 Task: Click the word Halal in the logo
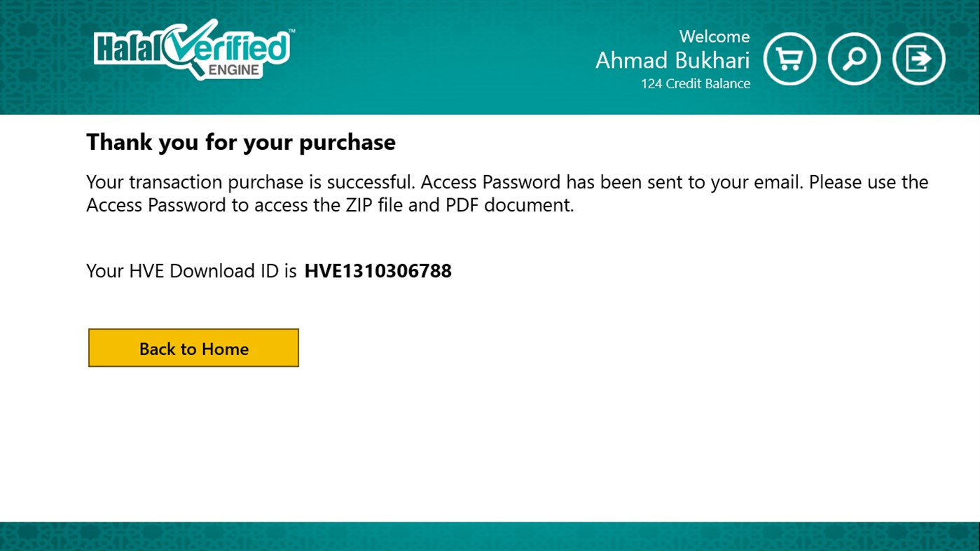127,49
